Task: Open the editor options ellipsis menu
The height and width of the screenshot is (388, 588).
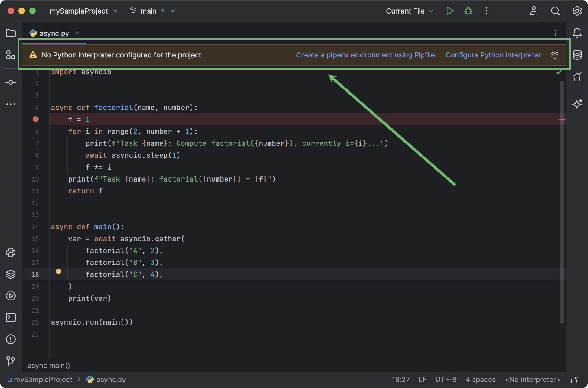Action: click(555, 33)
